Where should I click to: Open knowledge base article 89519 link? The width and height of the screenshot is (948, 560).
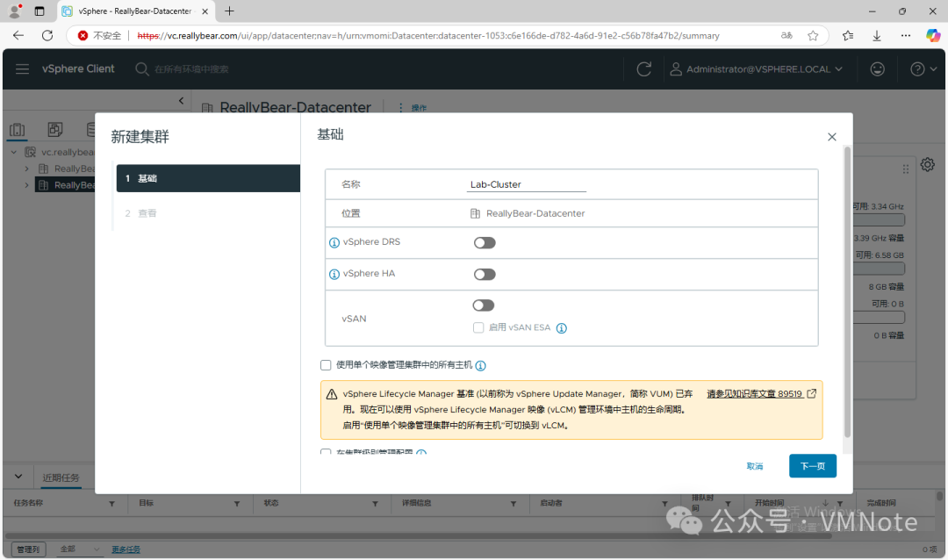point(762,394)
